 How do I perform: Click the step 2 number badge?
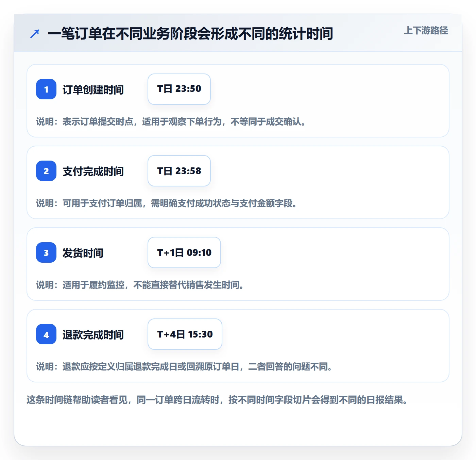pyautogui.click(x=46, y=171)
